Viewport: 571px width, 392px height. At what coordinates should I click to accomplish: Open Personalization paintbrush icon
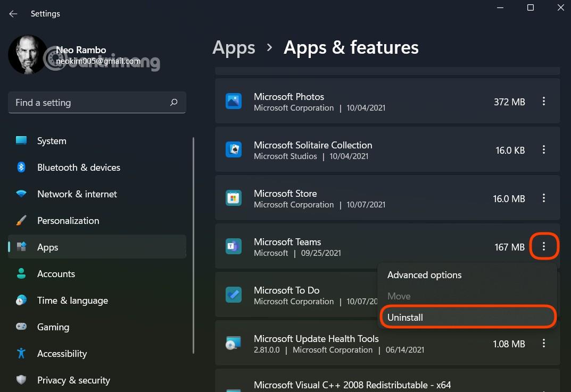click(21, 220)
